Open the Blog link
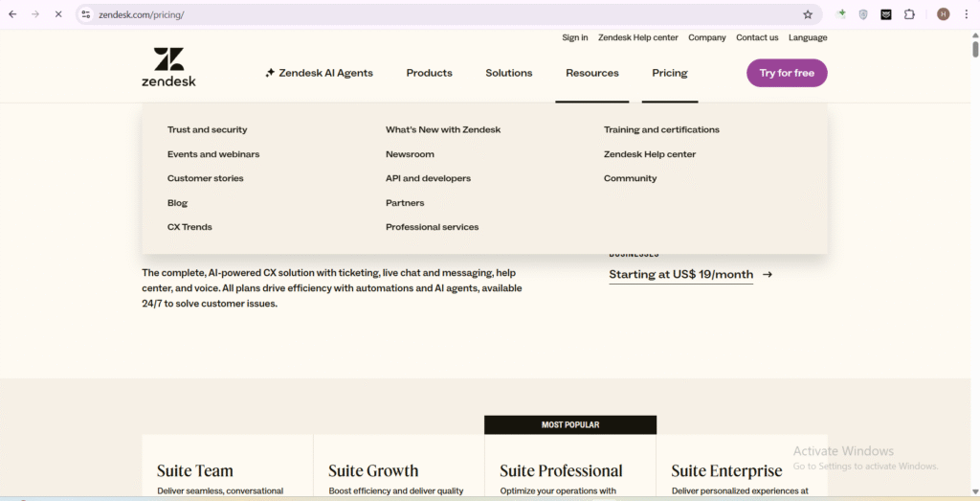This screenshot has width=980, height=501. click(177, 203)
